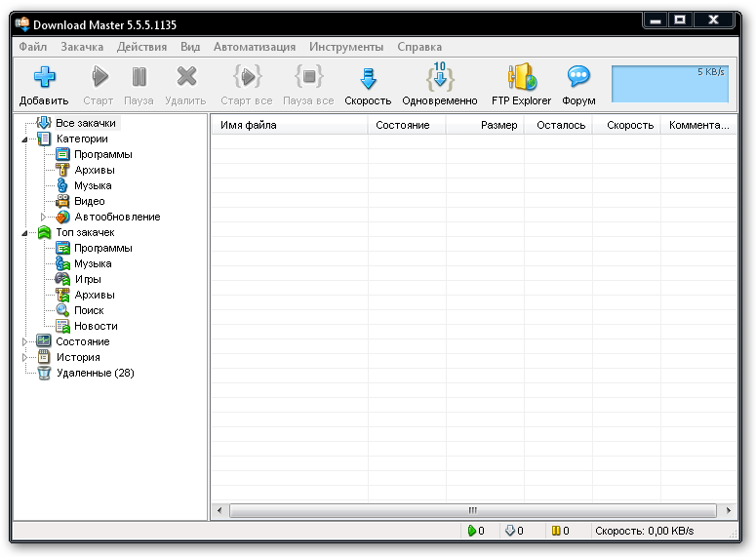
Task: Select Видео category in the tree
Action: tap(89, 201)
